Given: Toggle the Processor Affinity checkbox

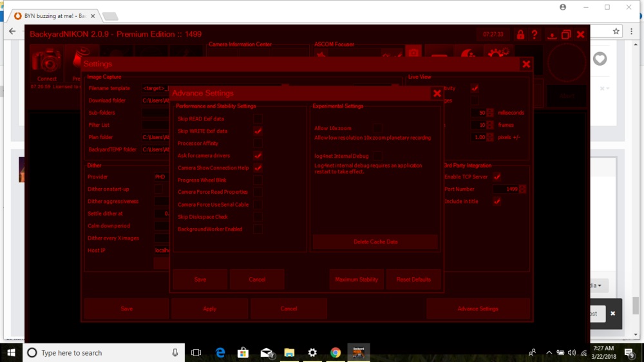Looking at the screenshot, I should coord(258,144).
